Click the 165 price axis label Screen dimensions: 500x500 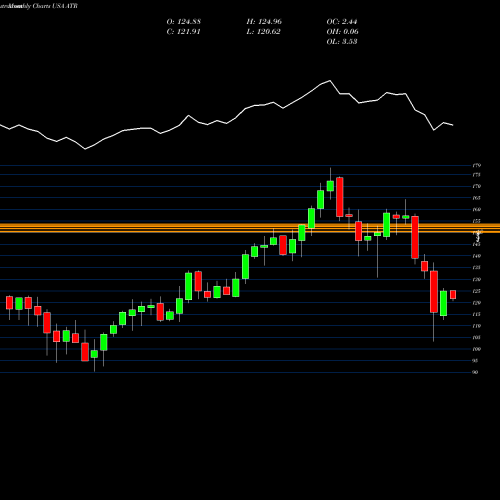(x=476, y=198)
